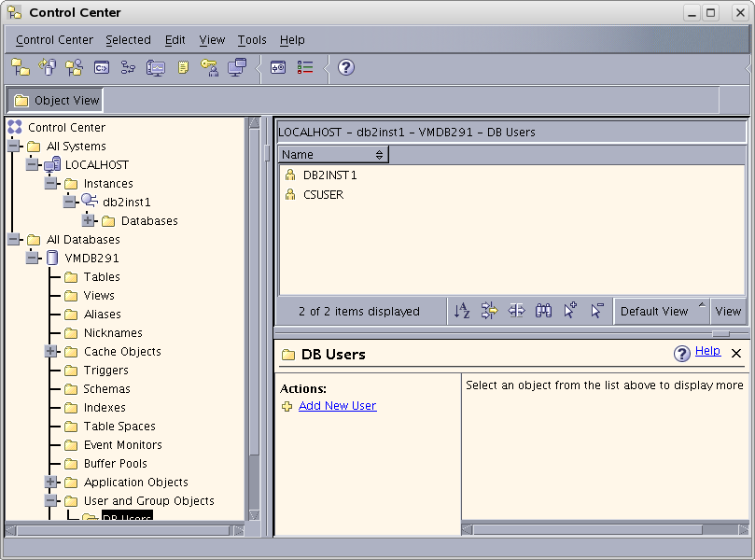Click the Select All cursor-plus icon
The width and height of the screenshot is (755, 560).
(x=570, y=310)
